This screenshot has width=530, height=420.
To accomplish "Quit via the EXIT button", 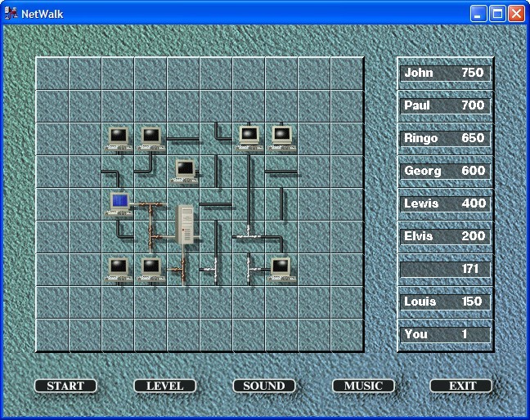I will coord(461,386).
